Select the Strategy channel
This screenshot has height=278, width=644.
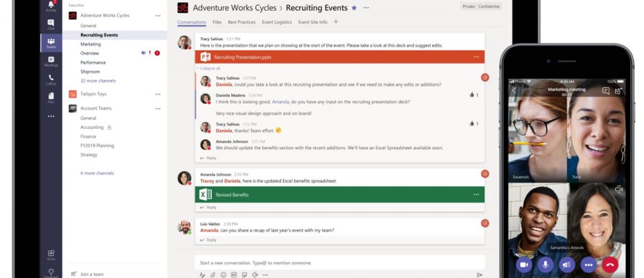(x=89, y=155)
